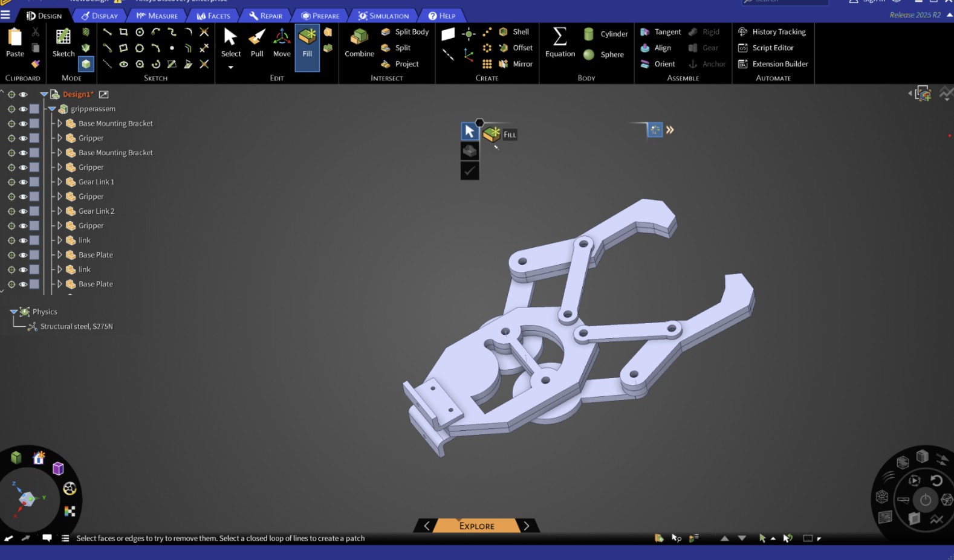Expand the Gear Link 2 tree node
Viewport: 954px width, 560px height.
59,211
